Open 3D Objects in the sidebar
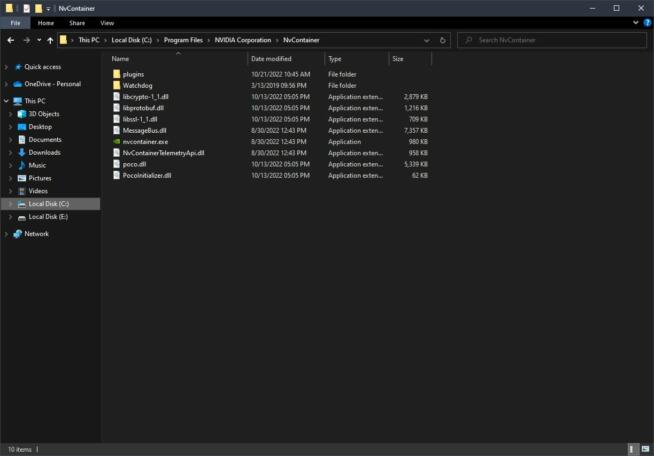Image resolution: width=654 pixels, height=456 pixels. click(x=44, y=114)
